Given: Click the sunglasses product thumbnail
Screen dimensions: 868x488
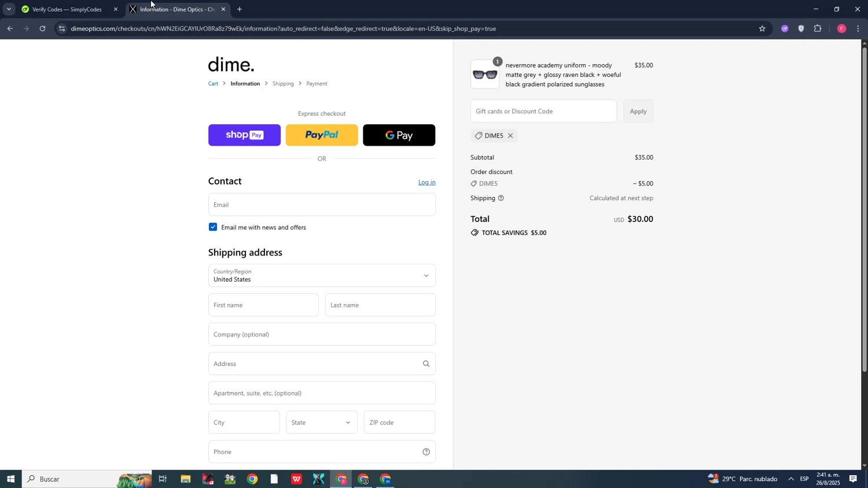Looking at the screenshot, I should pyautogui.click(x=485, y=75).
